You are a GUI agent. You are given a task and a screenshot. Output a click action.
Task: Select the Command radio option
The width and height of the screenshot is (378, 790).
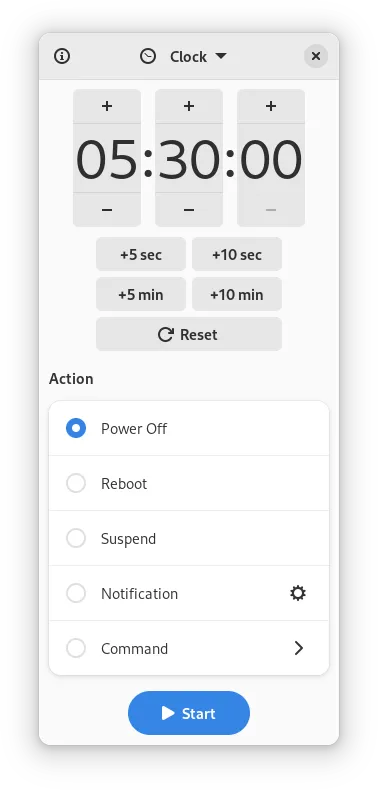coord(76,648)
